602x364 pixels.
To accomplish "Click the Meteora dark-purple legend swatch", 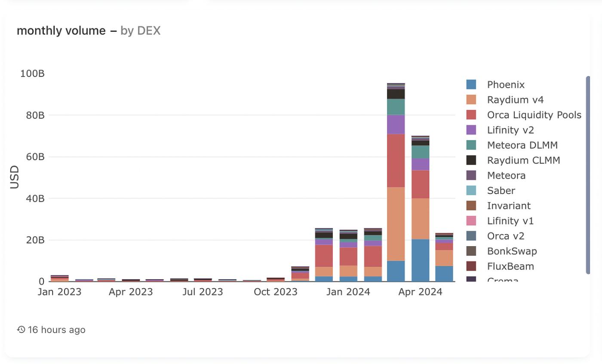I will pos(471,175).
